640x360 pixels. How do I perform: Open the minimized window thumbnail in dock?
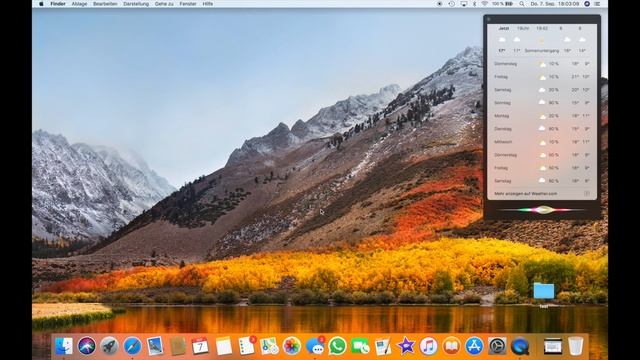(x=553, y=346)
